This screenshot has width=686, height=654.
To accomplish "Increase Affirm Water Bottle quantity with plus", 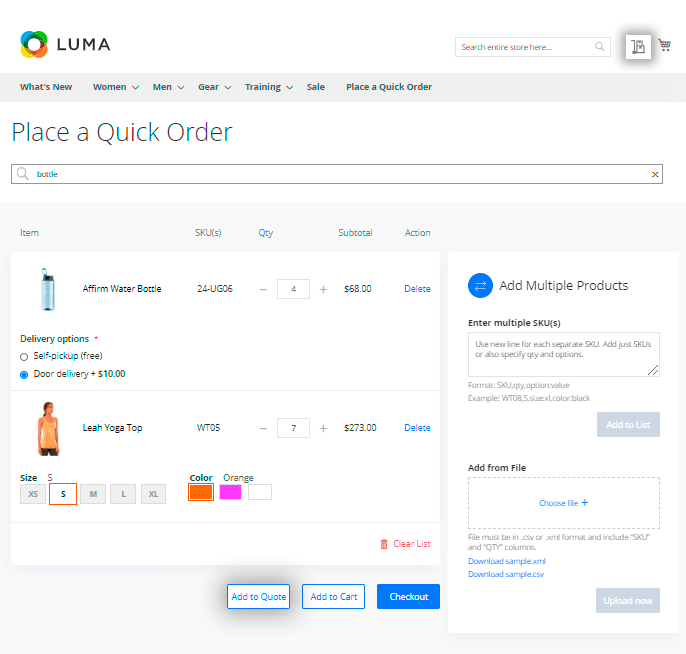I will click(323, 289).
